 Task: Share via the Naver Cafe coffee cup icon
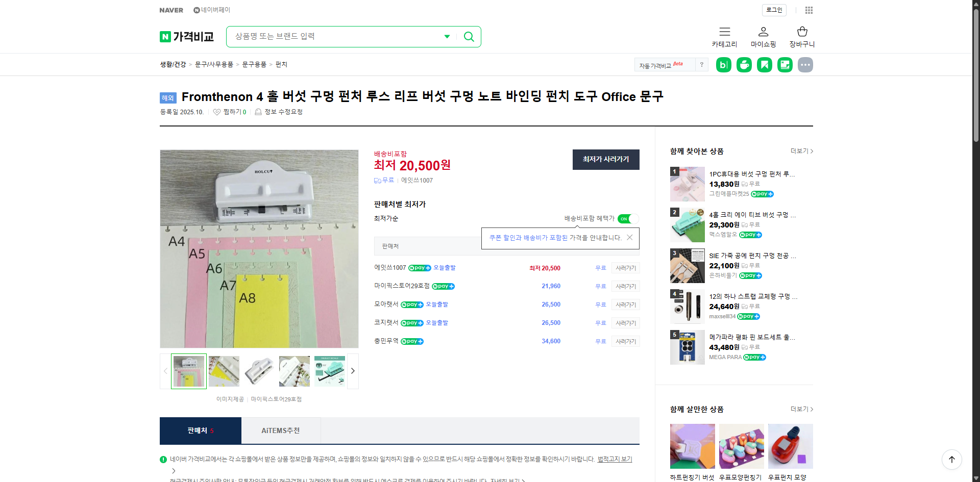(744, 65)
